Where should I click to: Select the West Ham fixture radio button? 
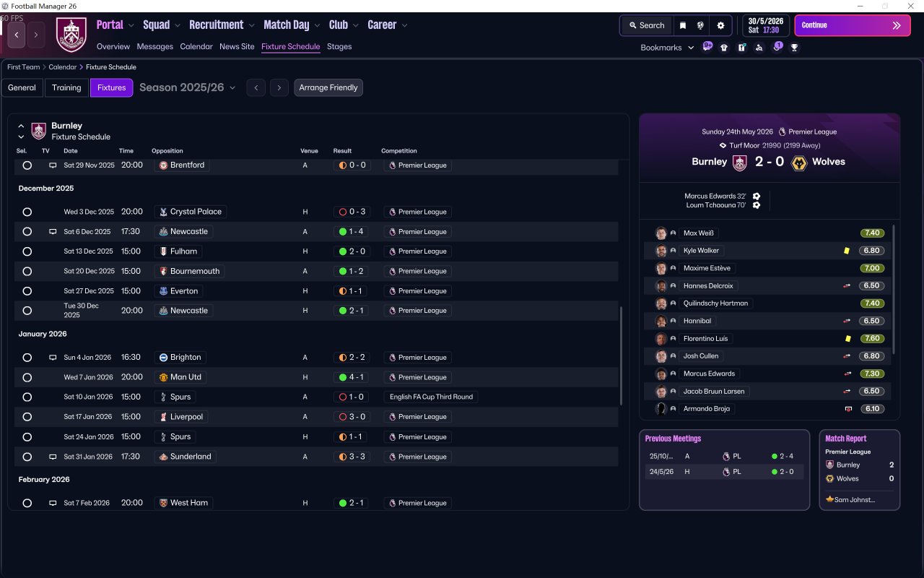tap(27, 503)
